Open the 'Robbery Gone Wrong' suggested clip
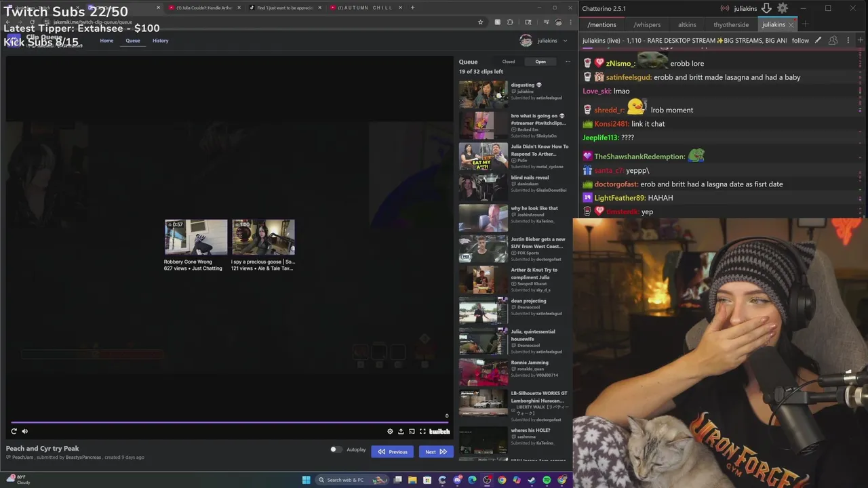 coord(195,245)
